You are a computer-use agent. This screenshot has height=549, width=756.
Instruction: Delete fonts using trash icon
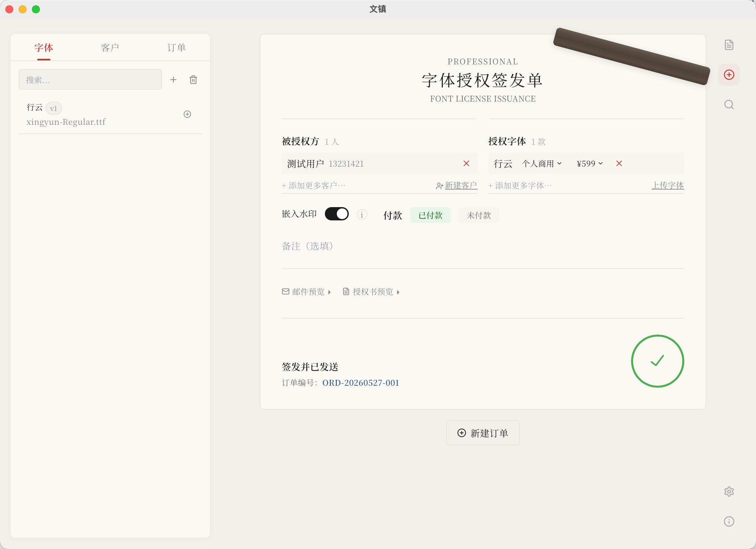coord(193,80)
